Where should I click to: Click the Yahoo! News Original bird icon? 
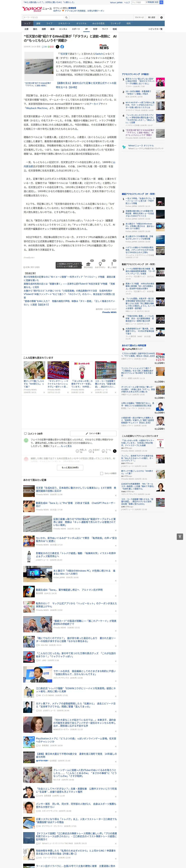[x=124, y=147]
